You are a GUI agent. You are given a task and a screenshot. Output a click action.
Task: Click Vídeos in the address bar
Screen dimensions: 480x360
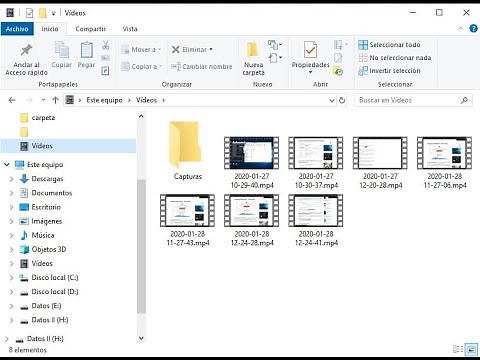(146, 100)
